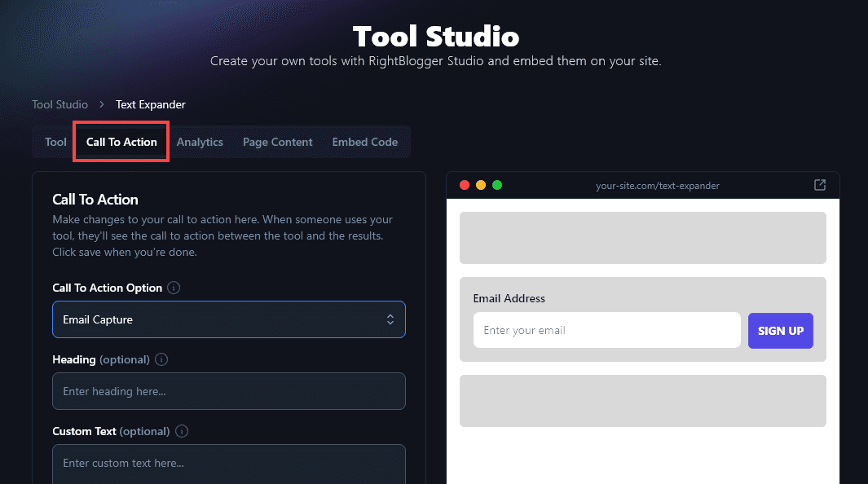Focus the Heading input field
868x484 pixels.
(x=228, y=391)
